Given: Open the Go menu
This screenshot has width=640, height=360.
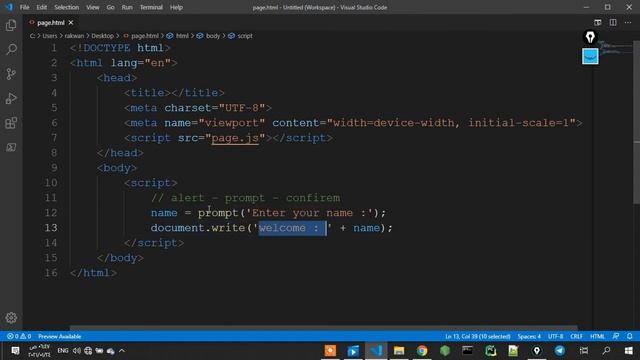Looking at the screenshot, I should 110,7.
